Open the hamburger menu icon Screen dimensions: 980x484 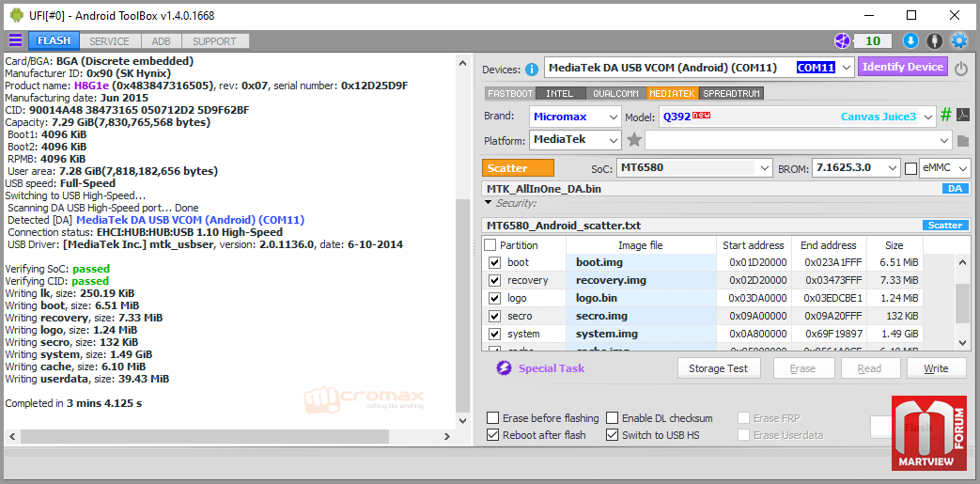[15, 40]
